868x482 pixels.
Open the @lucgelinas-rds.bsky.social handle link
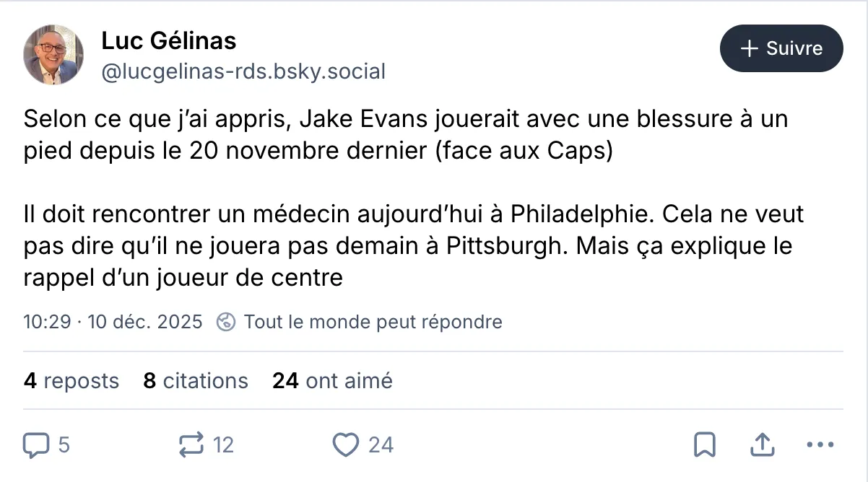pos(243,71)
